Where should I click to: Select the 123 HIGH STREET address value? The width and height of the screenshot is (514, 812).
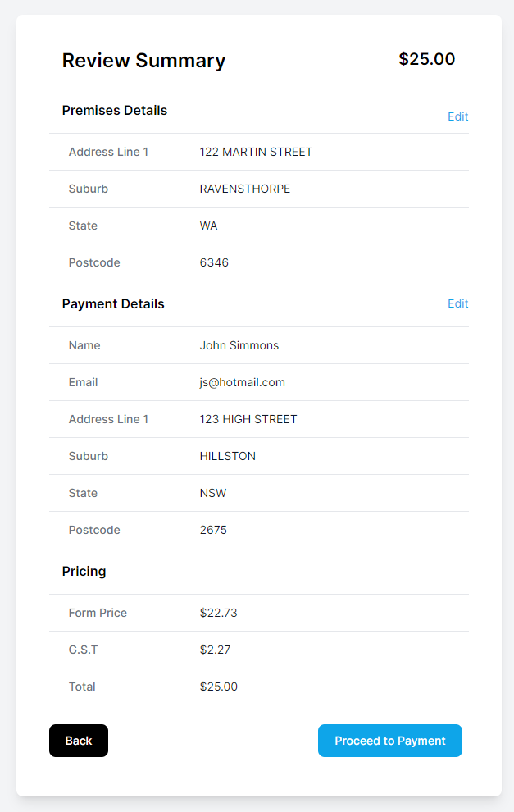click(248, 419)
